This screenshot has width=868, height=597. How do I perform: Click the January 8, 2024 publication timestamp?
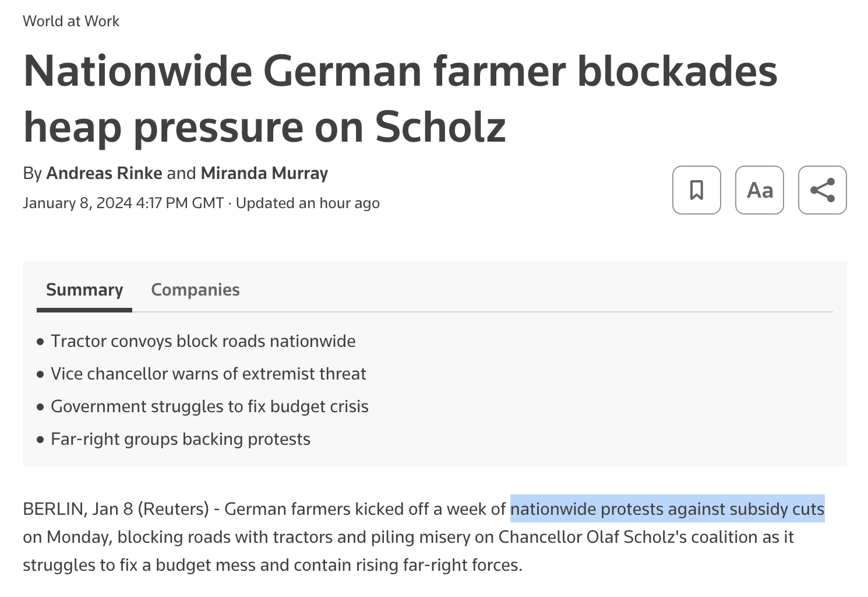coord(123,203)
